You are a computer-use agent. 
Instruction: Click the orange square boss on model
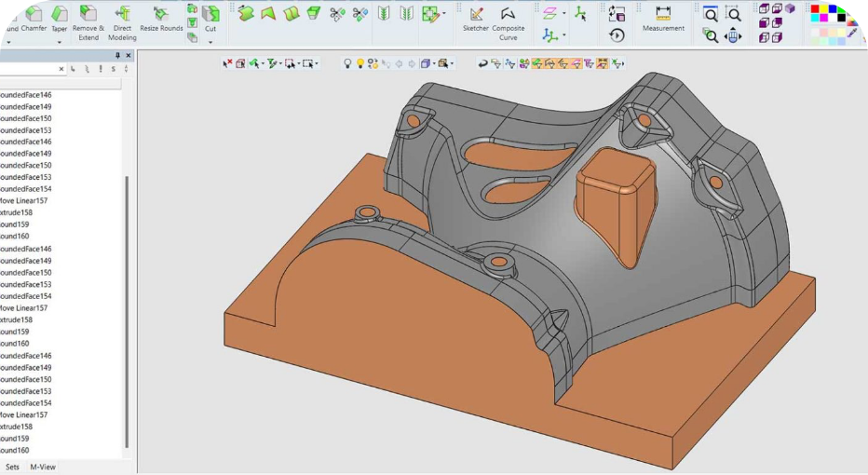tap(616, 208)
